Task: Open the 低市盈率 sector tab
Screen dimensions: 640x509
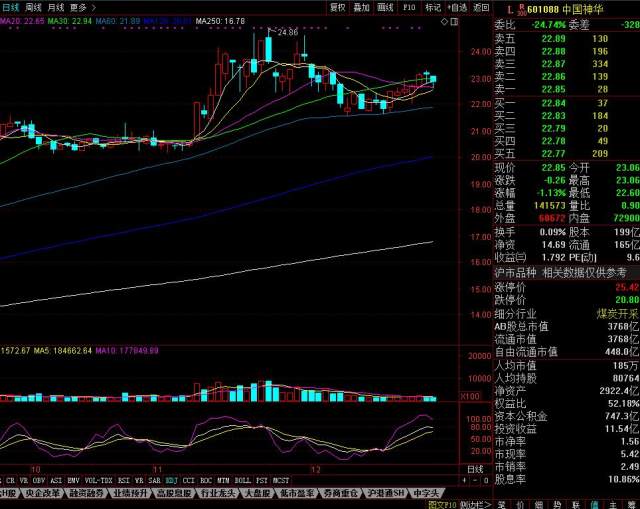Action: point(297,493)
